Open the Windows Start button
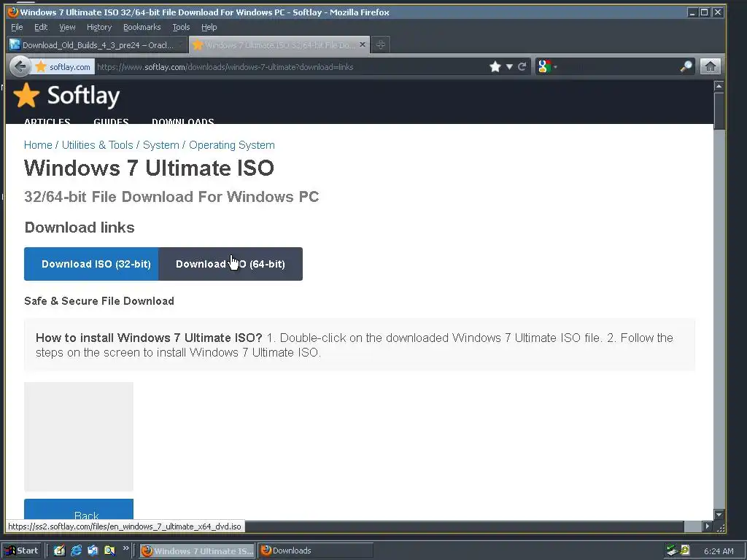Screen dimensions: 747x560 pyautogui.click(x=21, y=551)
